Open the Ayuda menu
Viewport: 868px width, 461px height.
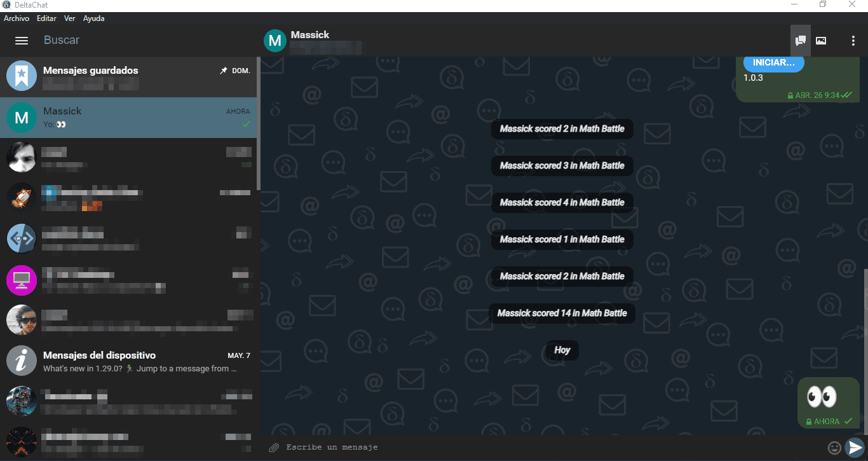click(x=94, y=18)
